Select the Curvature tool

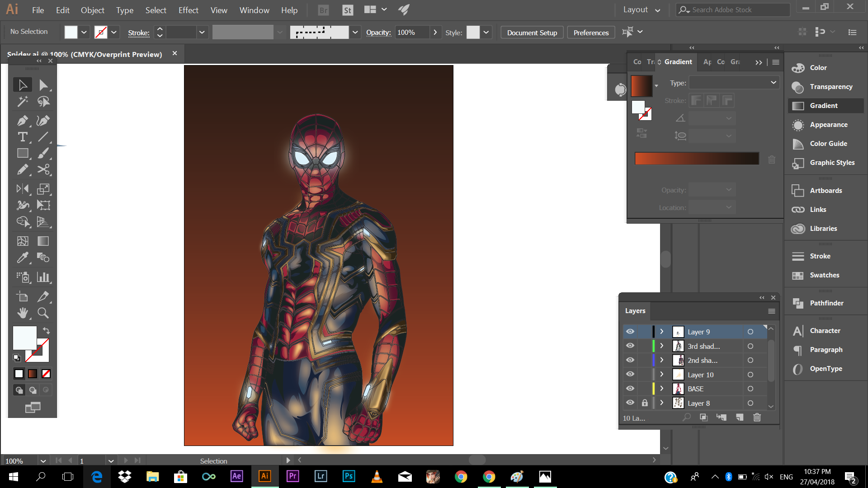[43, 121]
